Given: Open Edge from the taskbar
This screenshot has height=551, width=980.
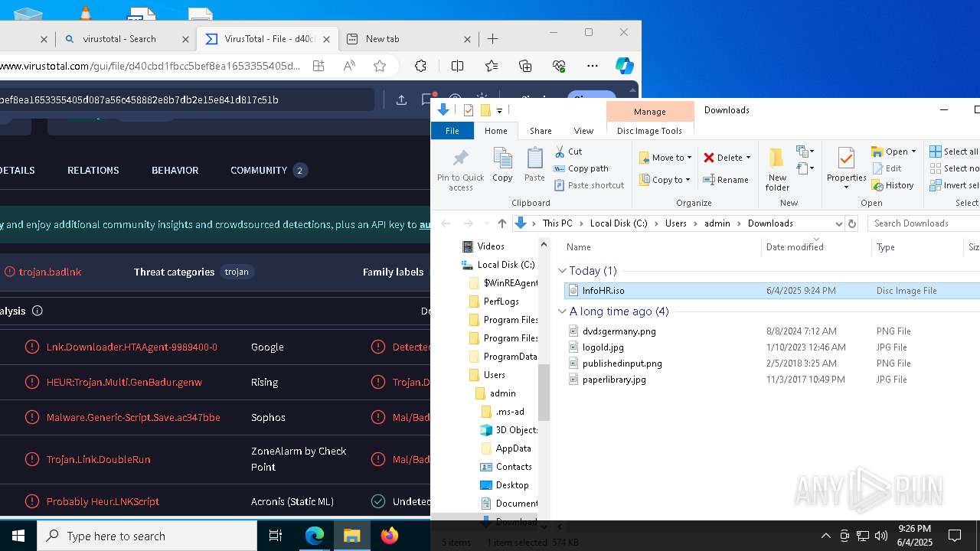Looking at the screenshot, I should [x=315, y=536].
